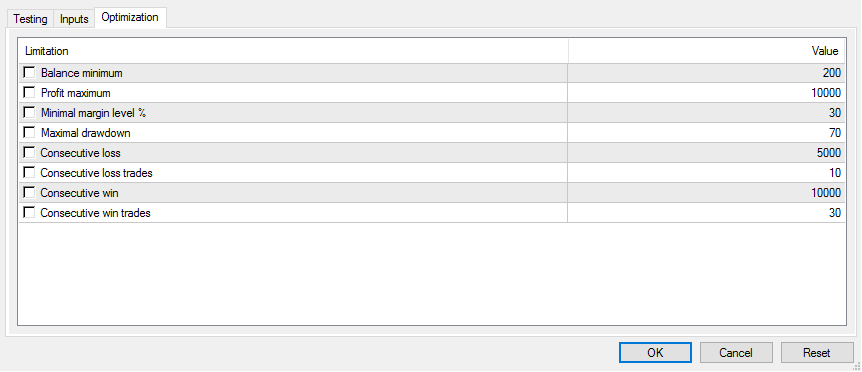Screen dimensions: 862x372
Task: Check the Minimal margin level % limitation
Action: tap(29, 113)
